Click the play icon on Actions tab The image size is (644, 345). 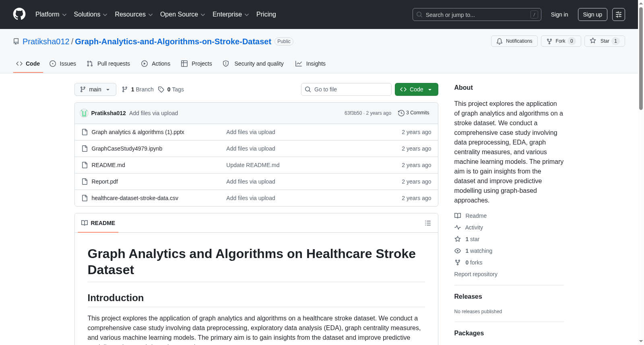(144, 64)
